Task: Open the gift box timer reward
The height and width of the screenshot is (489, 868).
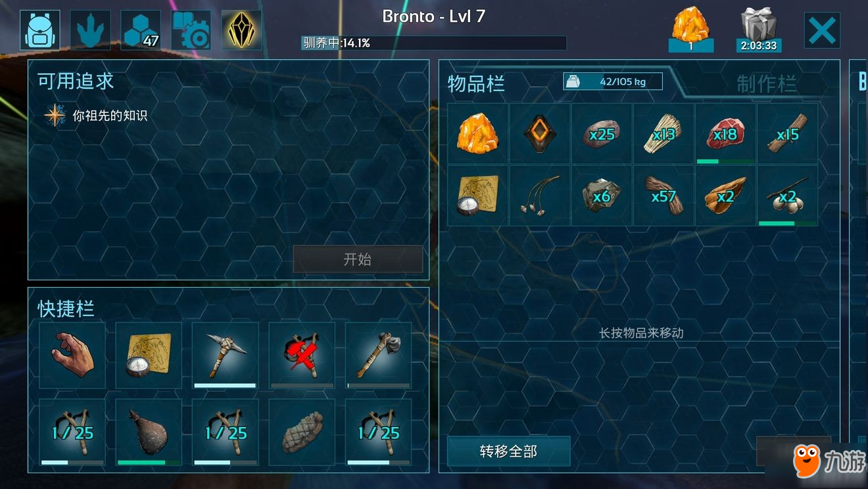Action: click(759, 29)
